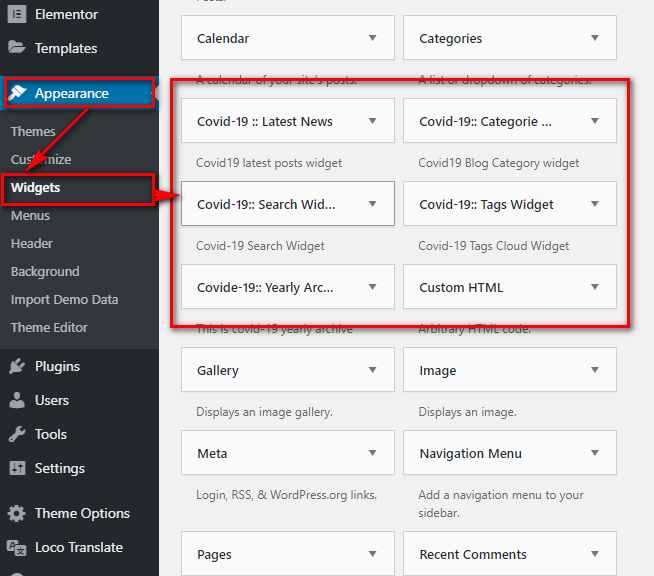This screenshot has height=576, width=654.
Task: Expand Covid-19:: Search Widget arrow
Action: point(373,204)
